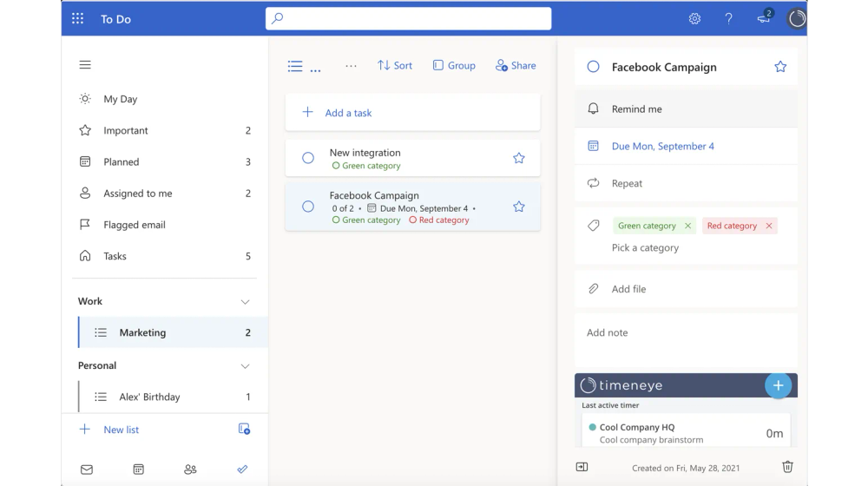
Task: Click the To Do app title
Action: tap(115, 19)
